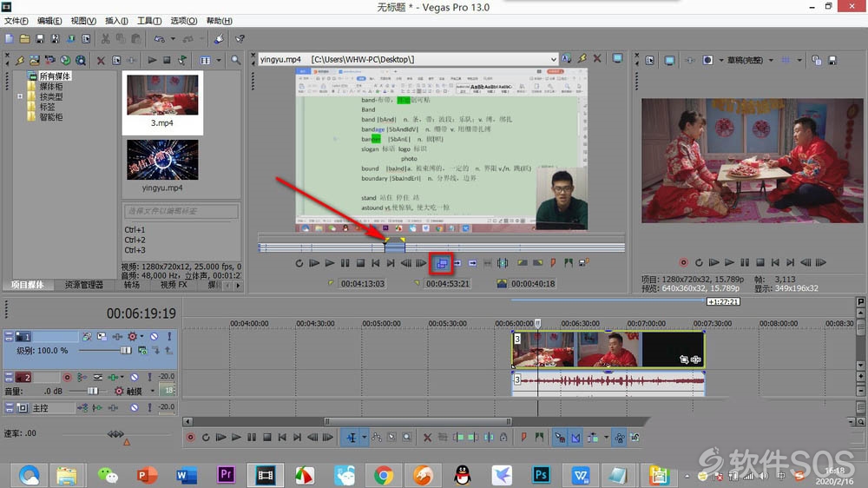Adjust the track 1 级别 level slider

[126, 350]
